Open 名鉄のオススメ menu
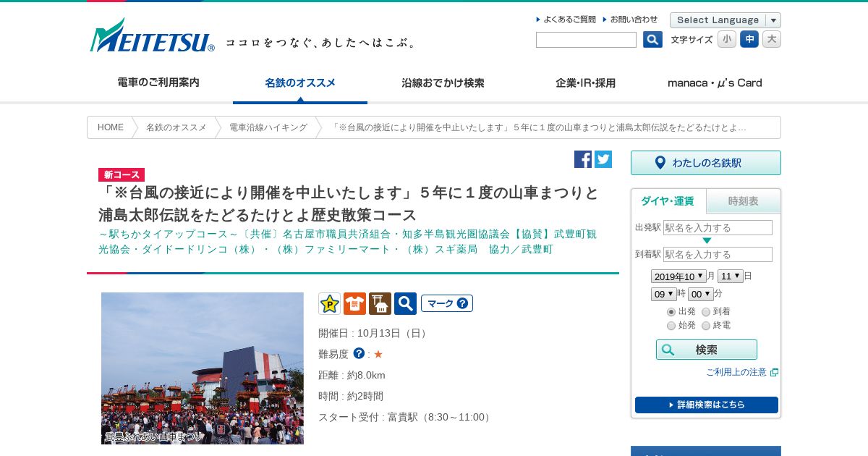 tap(300, 83)
